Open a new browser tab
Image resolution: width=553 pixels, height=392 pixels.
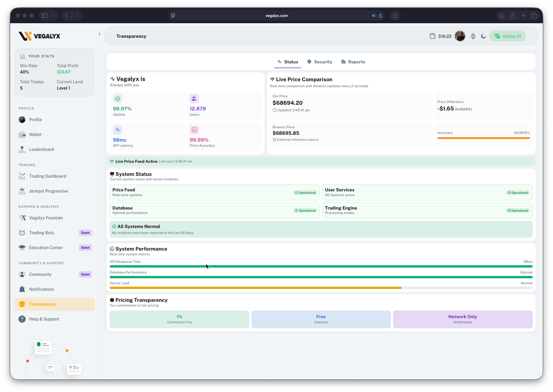524,16
